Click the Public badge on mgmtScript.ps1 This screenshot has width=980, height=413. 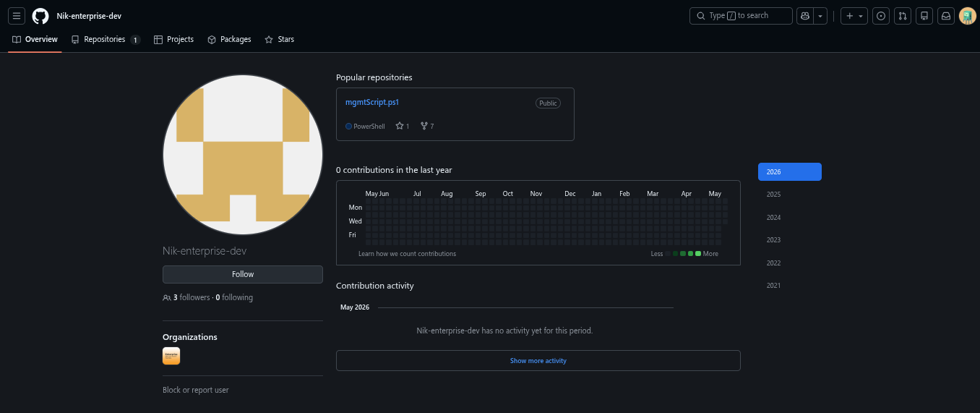pos(549,103)
